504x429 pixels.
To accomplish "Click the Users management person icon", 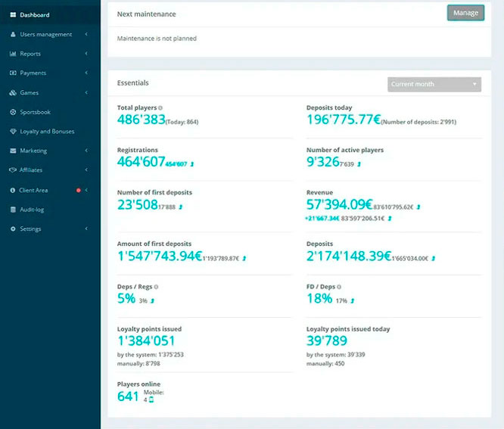I will point(13,34).
